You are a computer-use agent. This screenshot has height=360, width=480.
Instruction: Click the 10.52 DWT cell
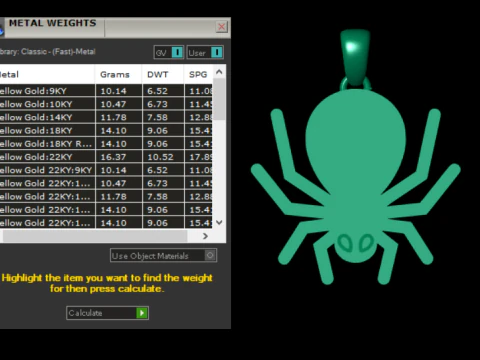[x=163, y=157]
